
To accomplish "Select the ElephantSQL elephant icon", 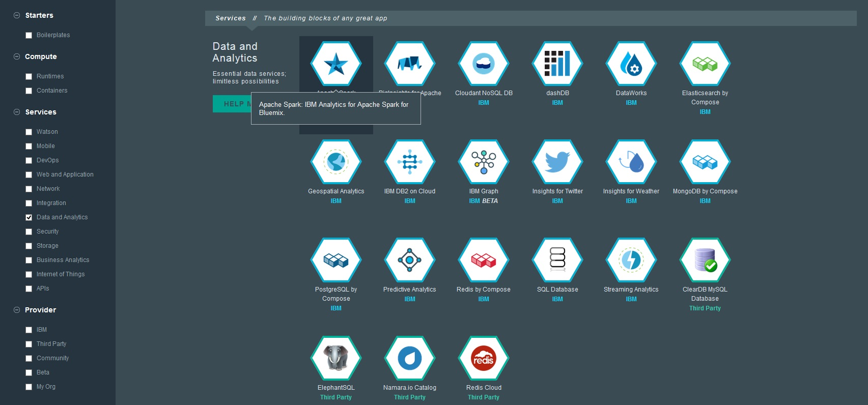I will (x=336, y=359).
